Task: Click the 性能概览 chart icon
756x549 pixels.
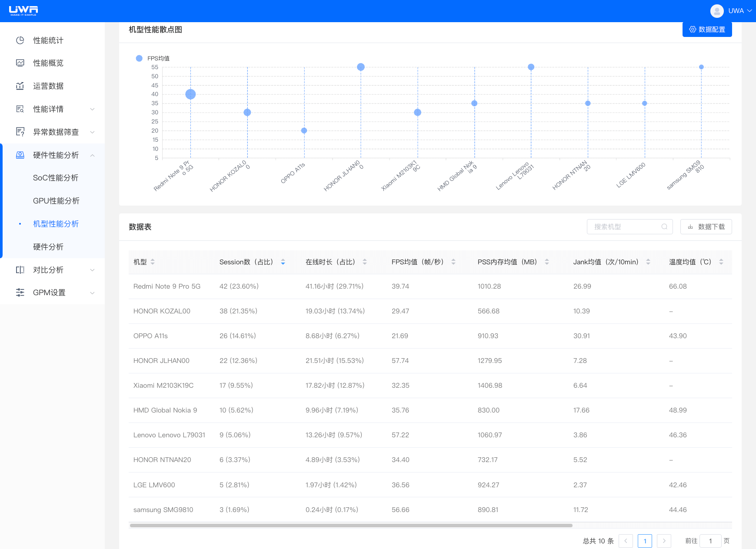Action: (20, 63)
